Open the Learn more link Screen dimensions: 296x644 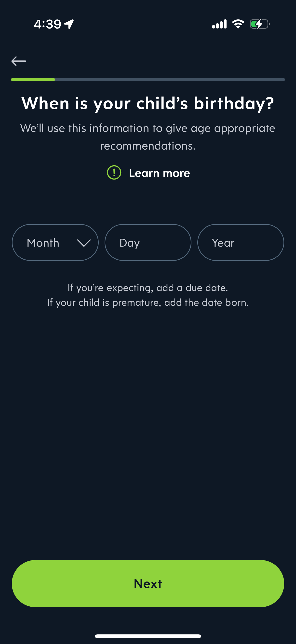click(x=159, y=173)
